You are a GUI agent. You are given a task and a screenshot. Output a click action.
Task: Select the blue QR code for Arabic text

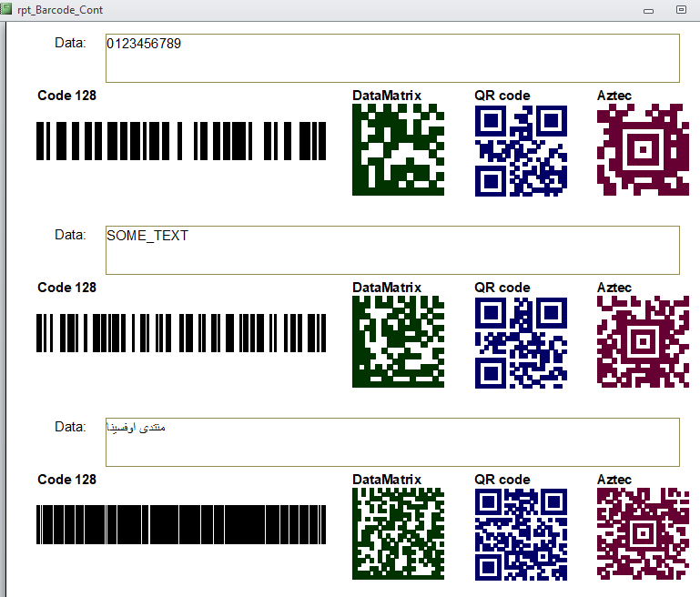coord(521,534)
